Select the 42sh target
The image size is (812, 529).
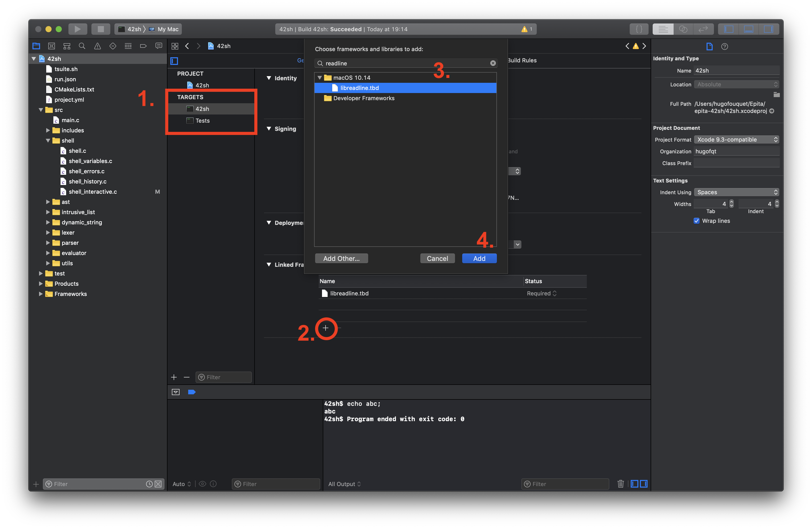(211, 109)
